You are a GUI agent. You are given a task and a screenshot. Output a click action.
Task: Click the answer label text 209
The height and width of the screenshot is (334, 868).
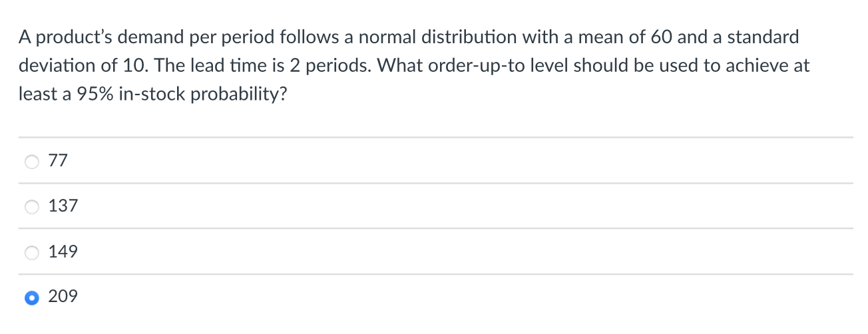(x=63, y=297)
